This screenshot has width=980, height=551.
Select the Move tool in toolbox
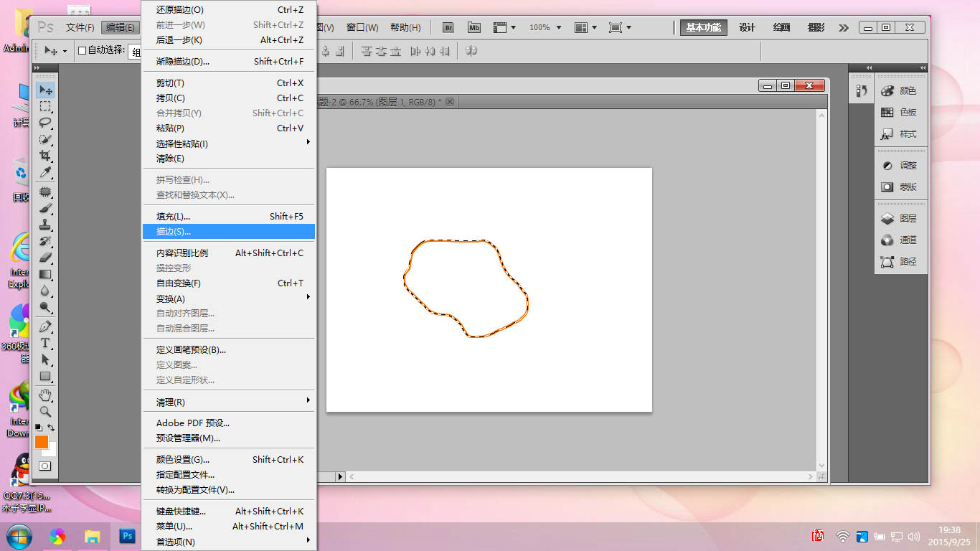coord(45,90)
